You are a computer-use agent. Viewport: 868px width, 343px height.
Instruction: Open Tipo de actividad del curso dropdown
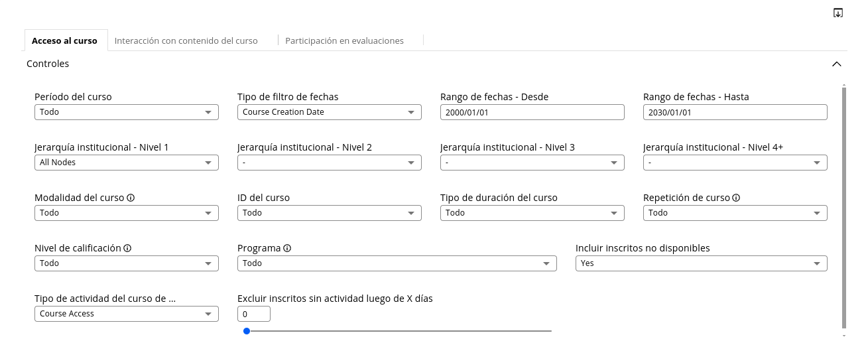[127, 314]
